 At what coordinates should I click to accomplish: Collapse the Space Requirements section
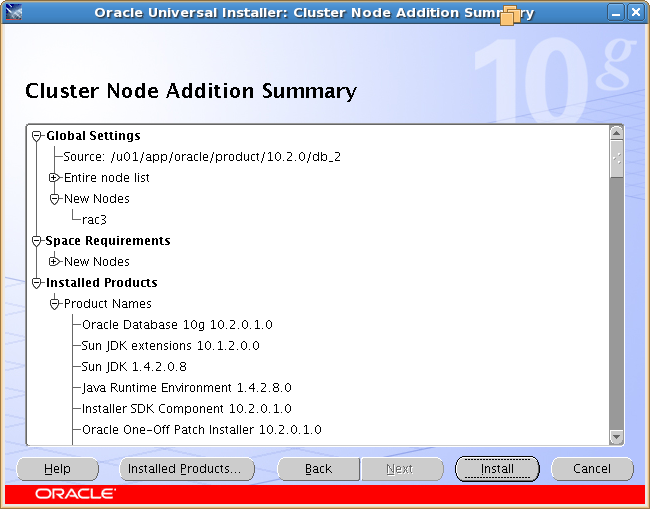click(x=36, y=241)
